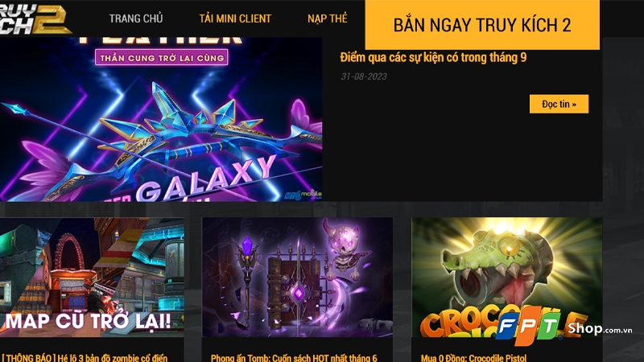This screenshot has height=362, width=644.
Task: Click the BẮN NGAY TRUY KÍCH 2 button
Action: pos(482,25)
